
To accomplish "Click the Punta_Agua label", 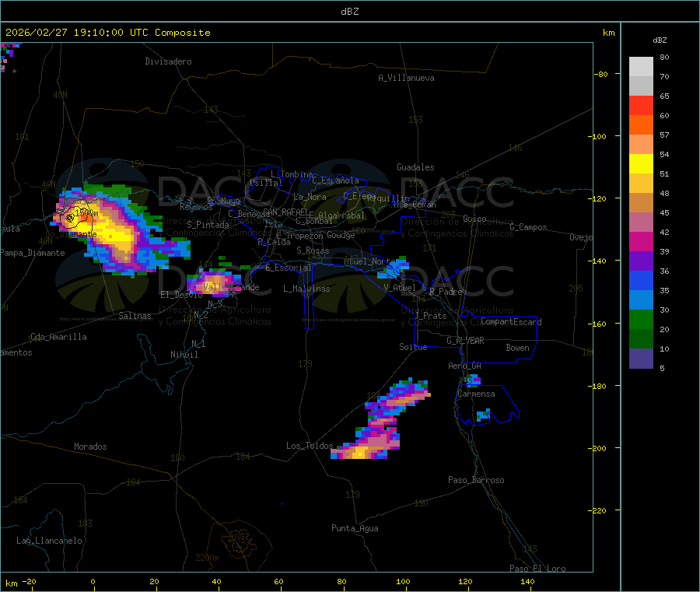I will (x=355, y=528).
